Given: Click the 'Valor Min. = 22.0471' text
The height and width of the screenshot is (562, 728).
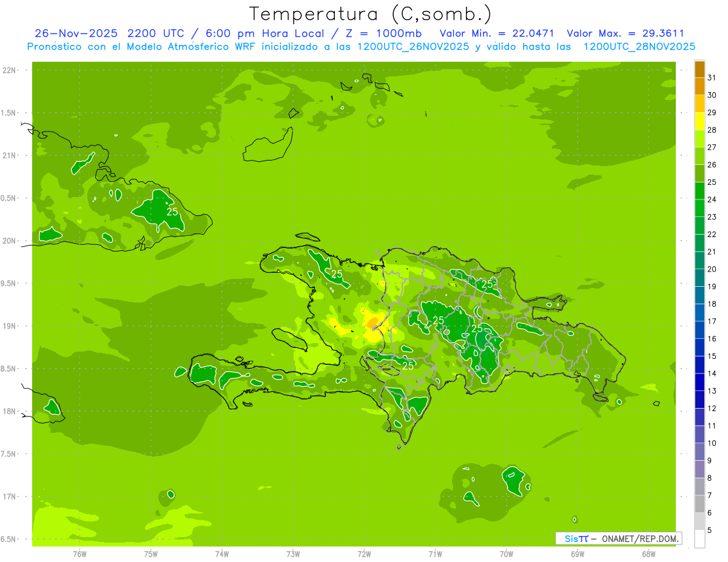Looking at the screenshot, I should tap(497, 33).
